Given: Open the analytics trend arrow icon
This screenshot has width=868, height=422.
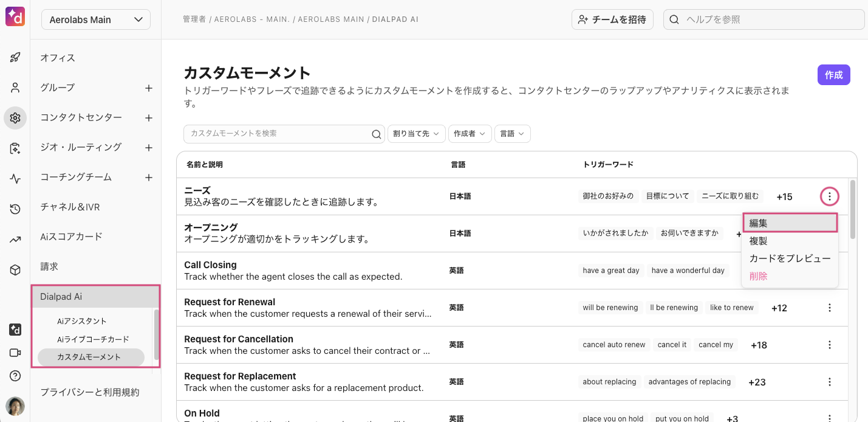Looking at the screenshot, I should (x=15, y=240).
